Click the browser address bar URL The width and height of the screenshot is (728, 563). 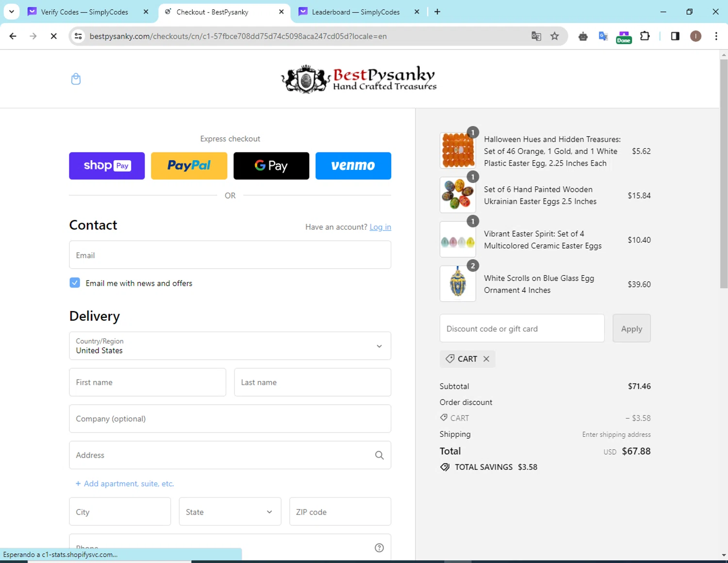pos(238,36)
